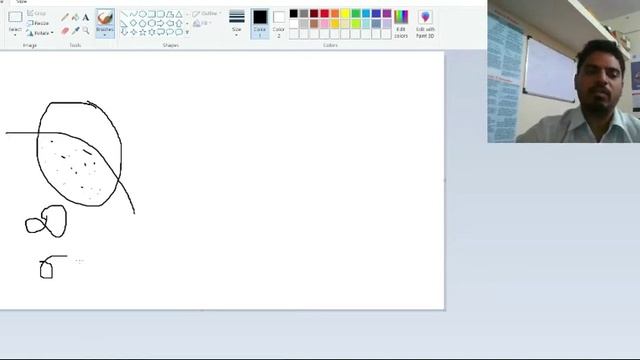Expand the full Shapes gallery arrow
Viewport: 640px width, 360px height.
coord(187,32)
